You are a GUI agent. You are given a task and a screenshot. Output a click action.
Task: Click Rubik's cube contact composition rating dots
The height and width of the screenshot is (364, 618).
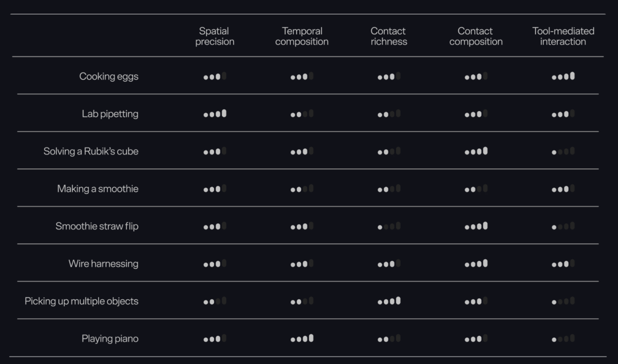476,151
